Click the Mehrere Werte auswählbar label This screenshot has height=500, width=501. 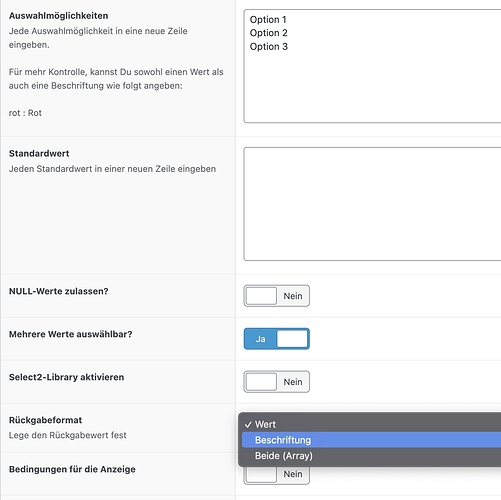pos(71,334)
